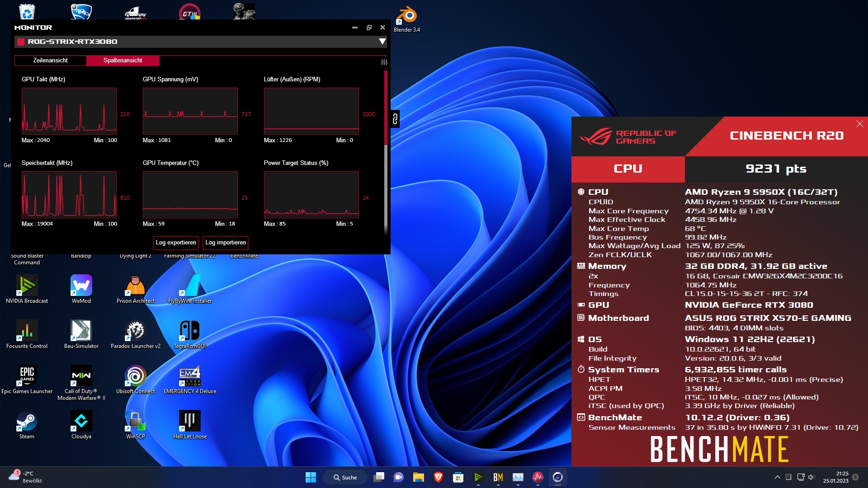Launch Steam from the desktop
The image size is (868, 488).
[27, 425]
